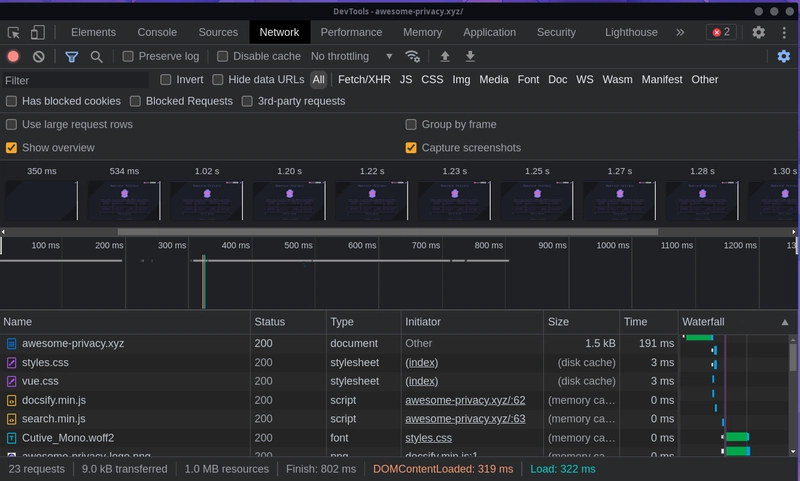The image size is (800, 481).
Task: Sort requests by Size column
Action: point(582,322)
